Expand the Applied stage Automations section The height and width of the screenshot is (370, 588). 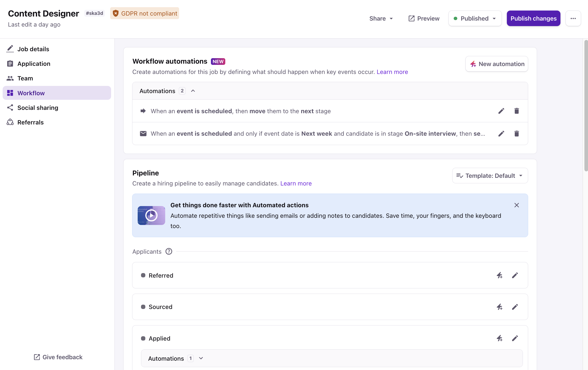tap(201, 358)
